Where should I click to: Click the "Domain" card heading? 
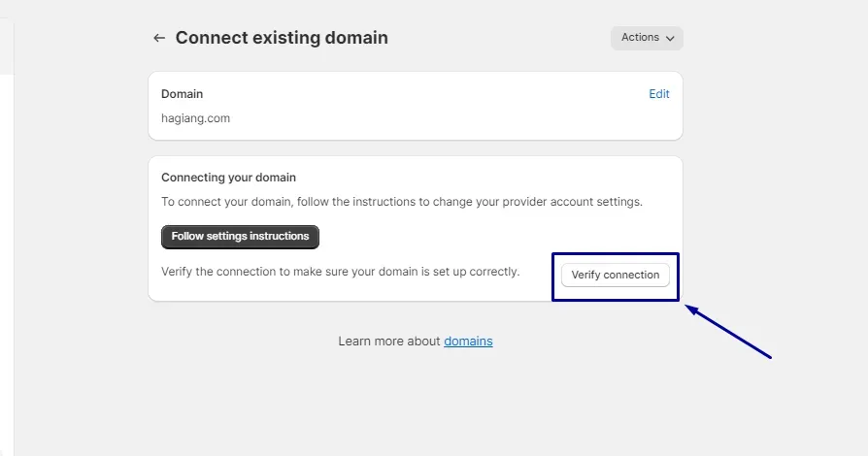click(x=182, y=94)
